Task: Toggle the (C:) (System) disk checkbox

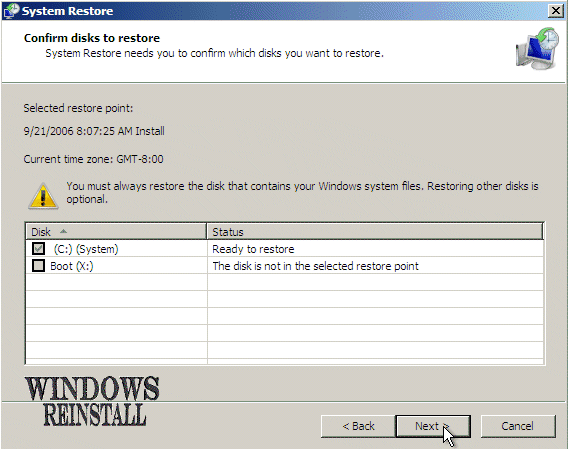Action: click(38, 249)
